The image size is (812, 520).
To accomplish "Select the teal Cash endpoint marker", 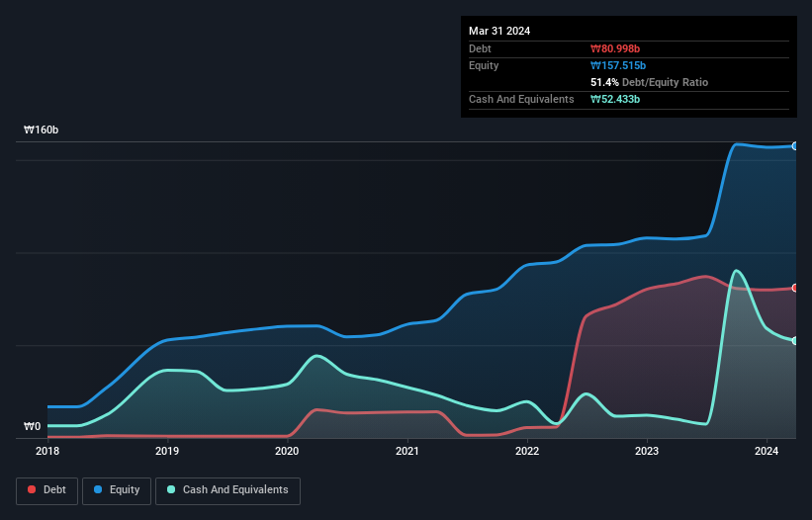I will [x=795, y=341].
